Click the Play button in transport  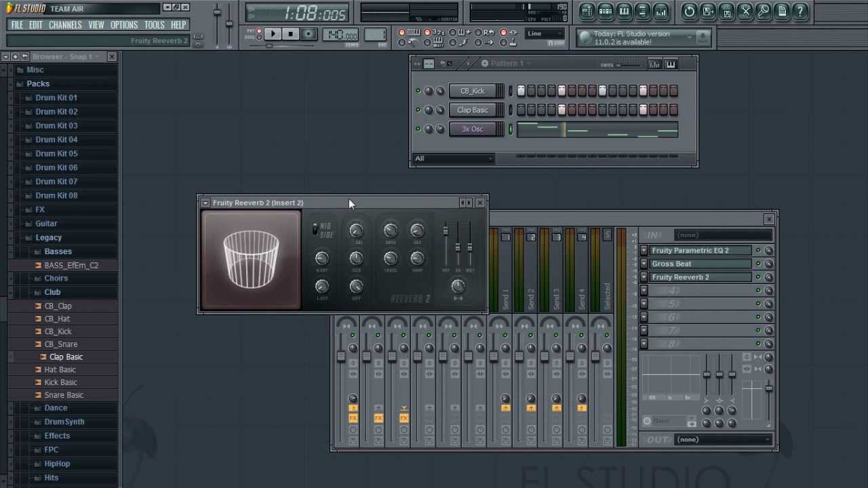273,34
